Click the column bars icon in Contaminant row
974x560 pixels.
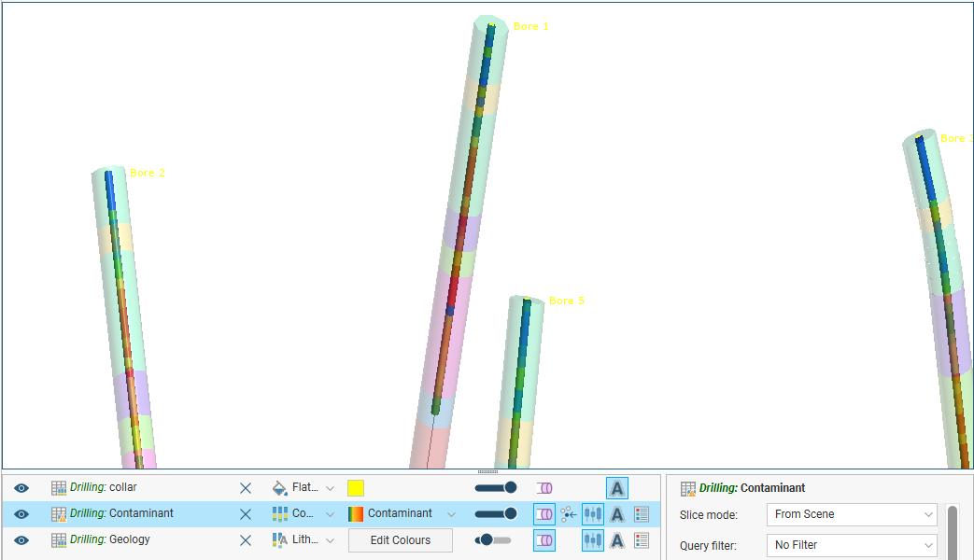280,514
